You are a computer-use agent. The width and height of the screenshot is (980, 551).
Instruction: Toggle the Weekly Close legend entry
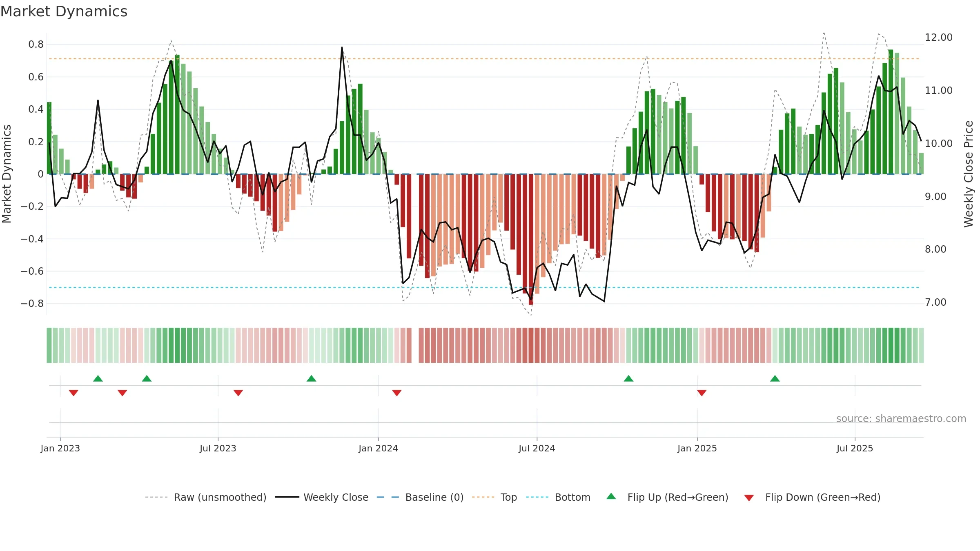[x=321, y=497]
